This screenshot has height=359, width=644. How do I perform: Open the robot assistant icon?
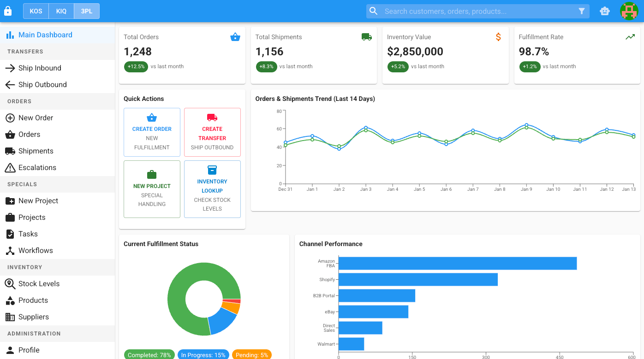click(x=605, y=11)
